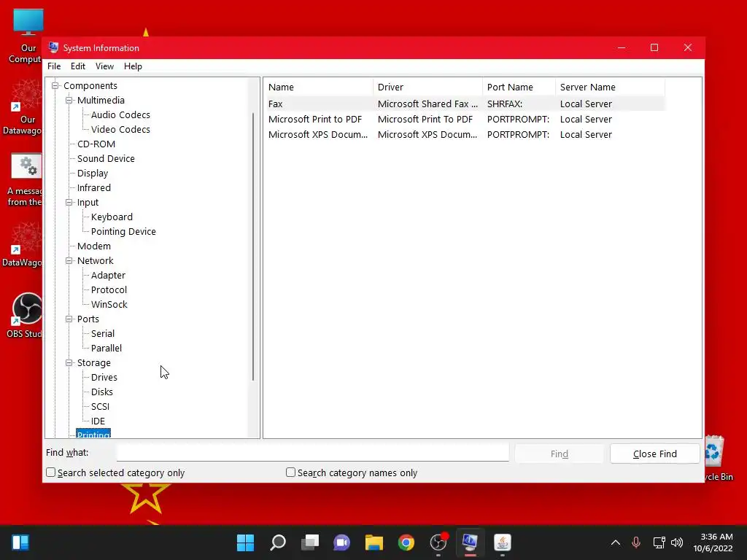Select Microsoft XPS Docum... printer row
Viewport: 747px width, 560px height.
point(465,134)
